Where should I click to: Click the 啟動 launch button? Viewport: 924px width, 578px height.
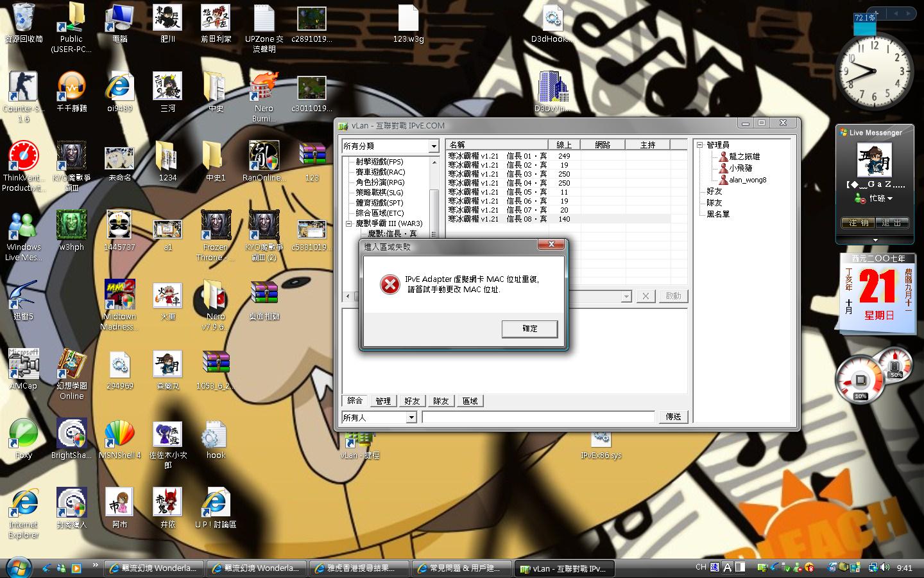[673, 296]
